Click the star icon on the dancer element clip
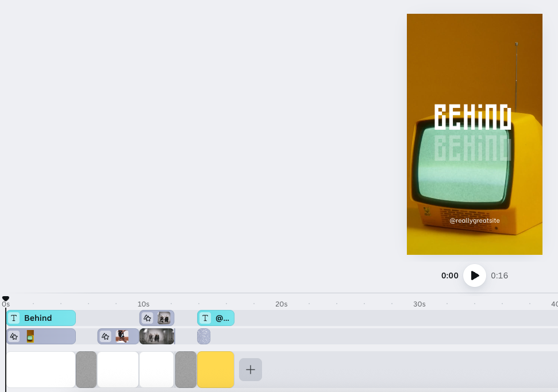This screenshot has height=392, width=558. tap(105, 336)
